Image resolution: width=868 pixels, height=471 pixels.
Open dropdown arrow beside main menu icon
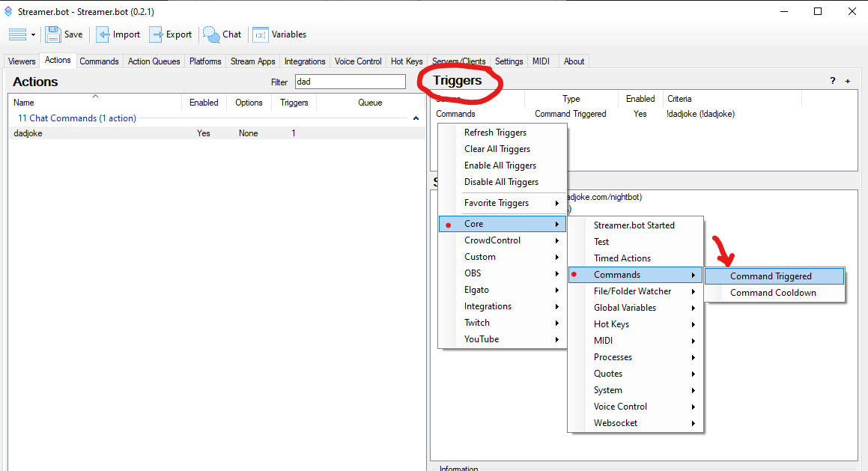click(33, 35)
